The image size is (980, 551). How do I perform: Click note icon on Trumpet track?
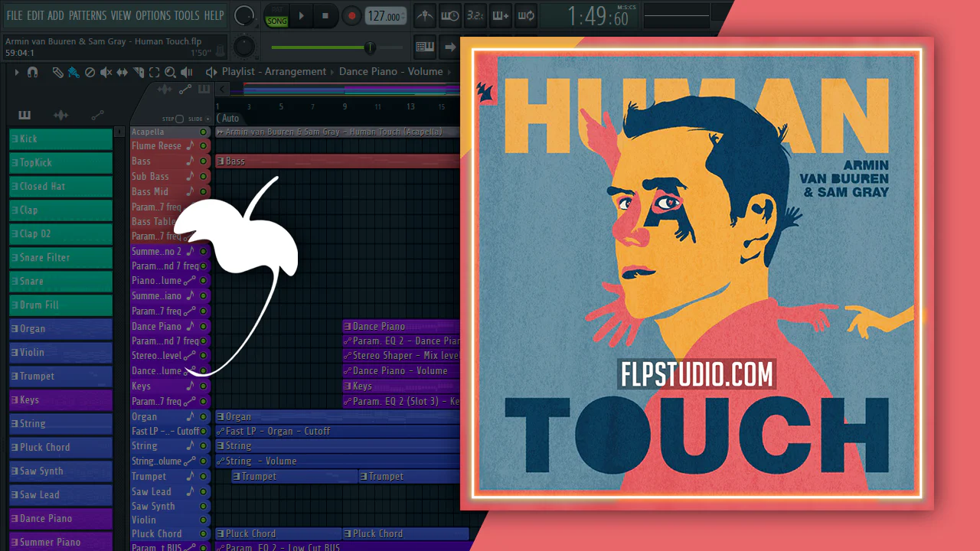click(190, 476)
